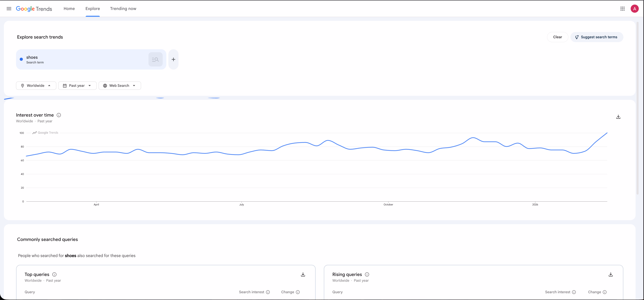
Task: Click Suggest search terms
Action: pyautogui.click(x=597, y=37)
